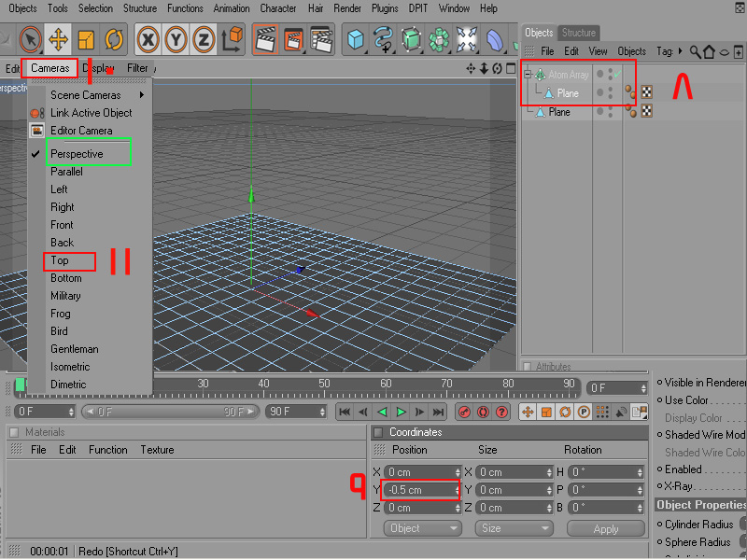747x560 pixels.
Task: Click bottom Plane Phong tag
Action: coord(631,111)
